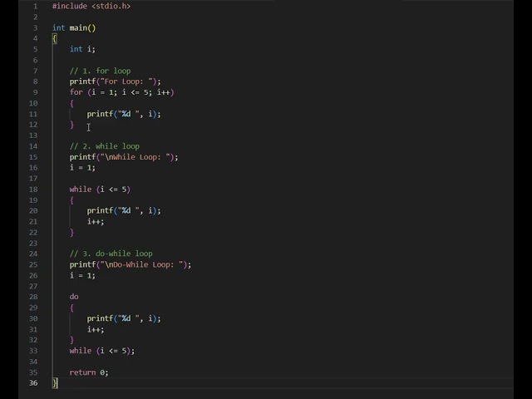
Task: Click the printf("%d ", i) on line 11
Action: click(x=124, y=114)
